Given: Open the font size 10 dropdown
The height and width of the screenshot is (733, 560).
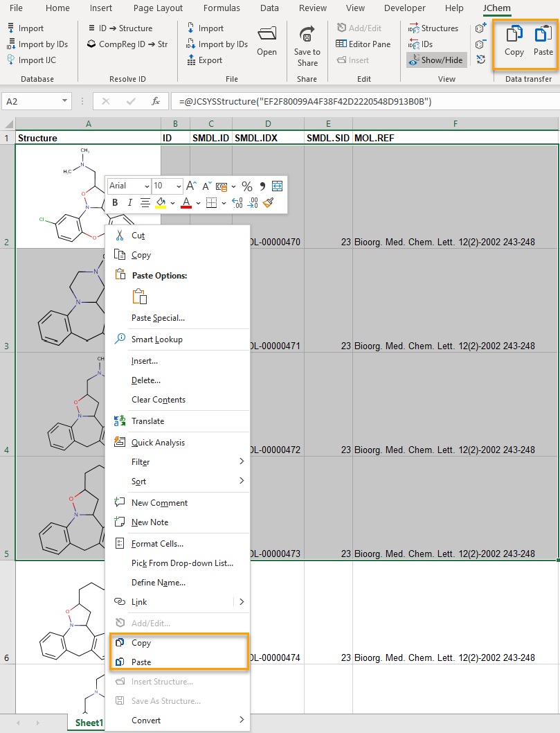Looking at the screenshot, I should [x=179, y=186].
